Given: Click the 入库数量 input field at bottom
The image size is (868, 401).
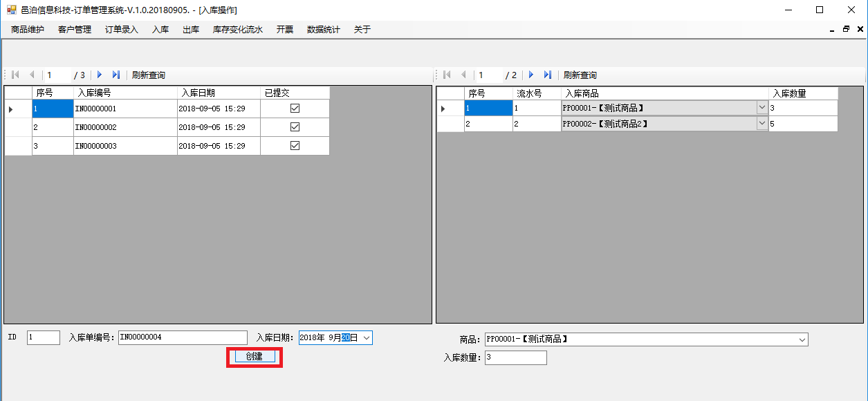Looking at the screenshot, I should [516, 357].
